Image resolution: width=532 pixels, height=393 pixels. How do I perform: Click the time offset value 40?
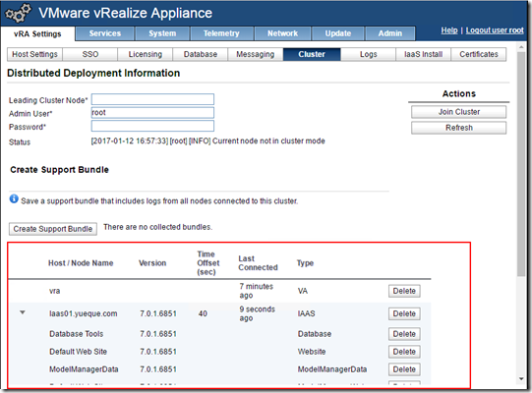[x=203, y=313]
